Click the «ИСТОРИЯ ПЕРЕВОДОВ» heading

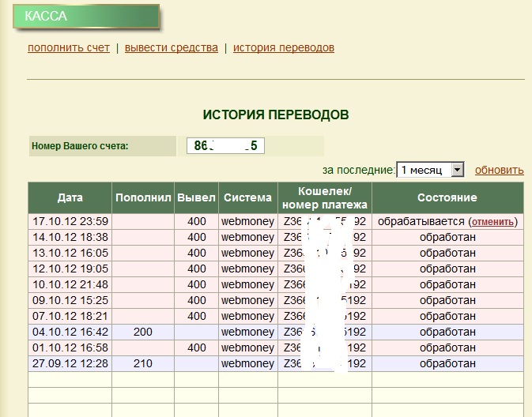point(276,115)
